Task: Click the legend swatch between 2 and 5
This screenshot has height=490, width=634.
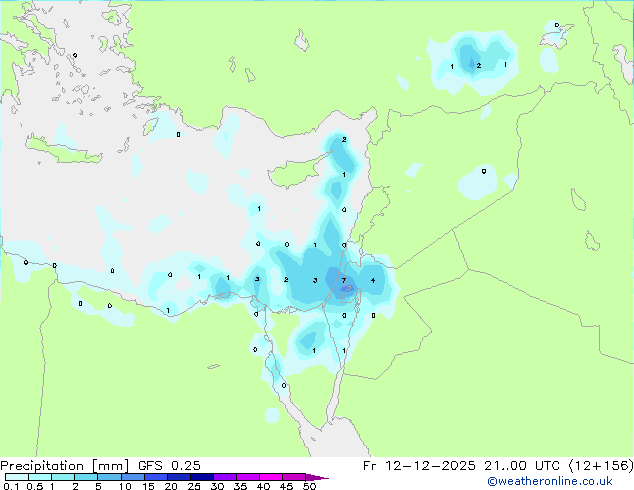Action: point(86,477)
